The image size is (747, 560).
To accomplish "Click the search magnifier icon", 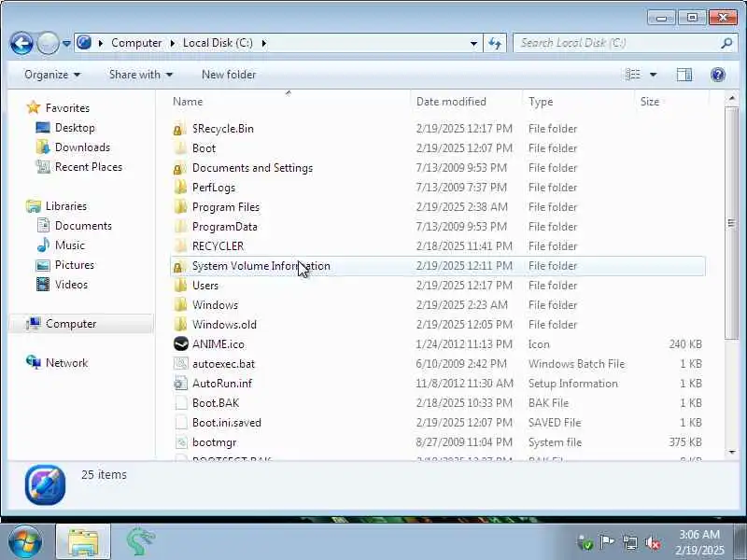I will pos(726,43).
